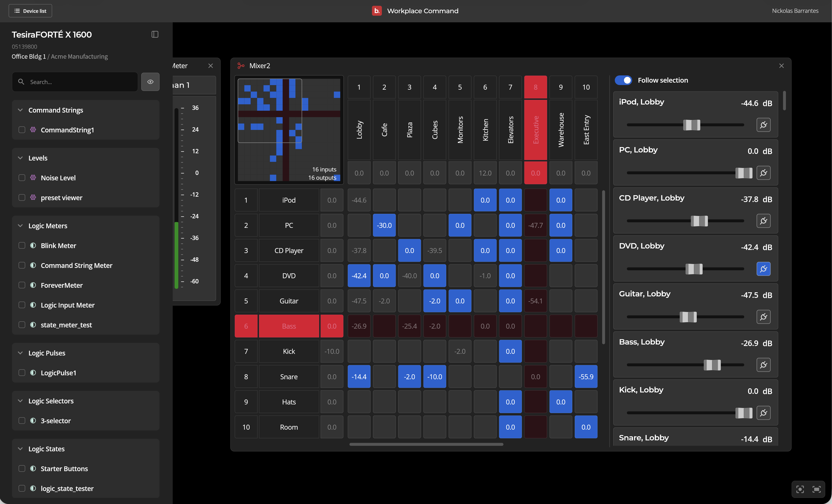Select the Bass input row label
The width and height of the screenshot is (832, 504).
tap(289, 326)
